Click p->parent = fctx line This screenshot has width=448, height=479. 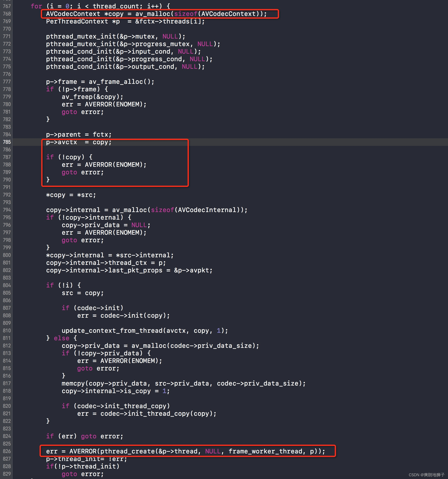coord(79,135)
